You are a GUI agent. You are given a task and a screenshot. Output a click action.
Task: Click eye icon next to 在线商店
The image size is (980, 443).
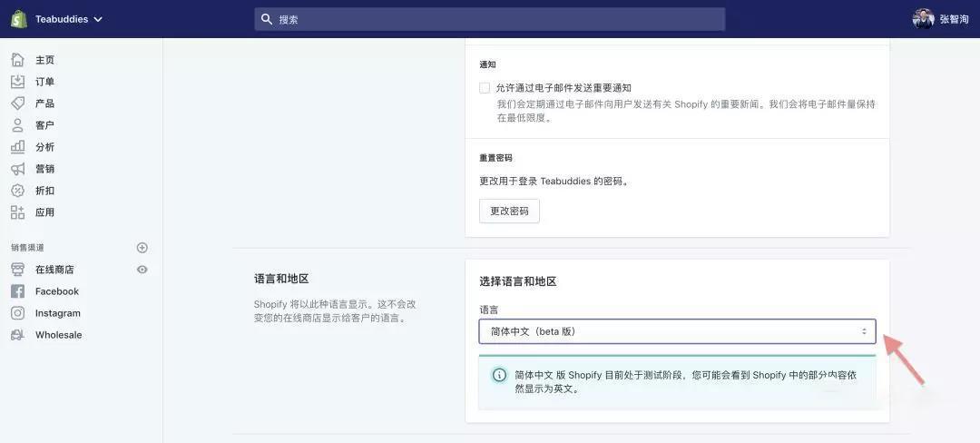click(x=142, y=270)
